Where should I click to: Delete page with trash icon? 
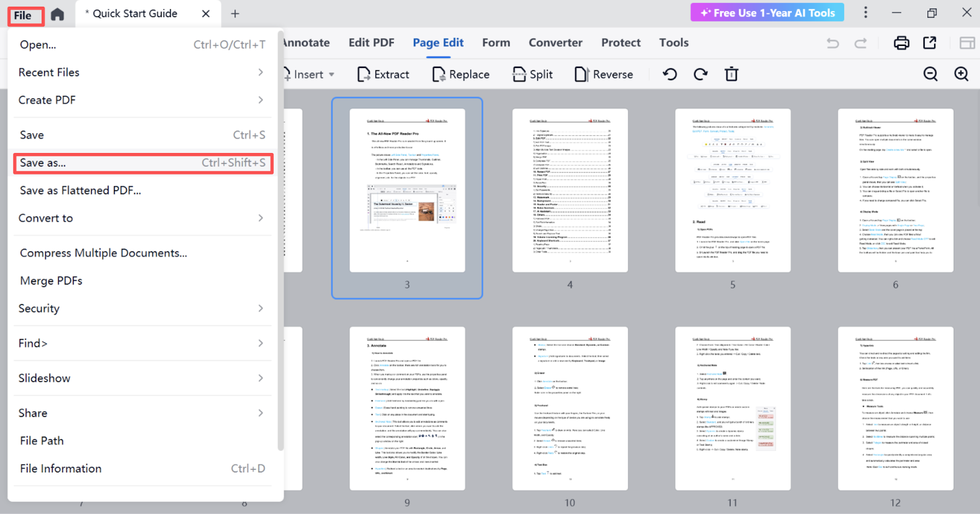[x=731, y=75]
